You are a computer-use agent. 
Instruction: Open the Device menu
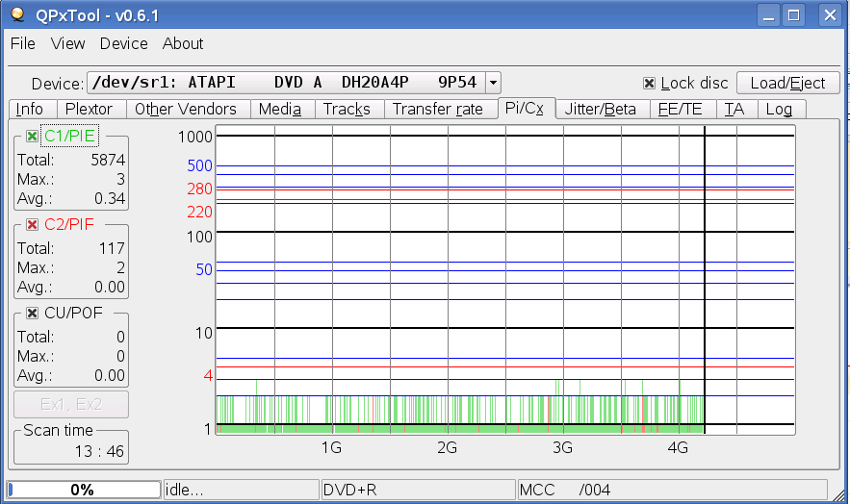point(123,43)
